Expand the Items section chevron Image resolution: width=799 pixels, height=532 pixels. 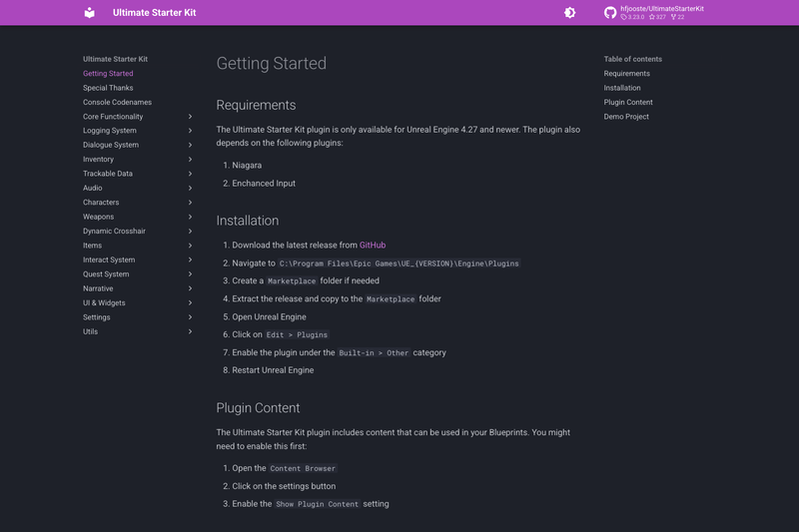pos(190,246)
